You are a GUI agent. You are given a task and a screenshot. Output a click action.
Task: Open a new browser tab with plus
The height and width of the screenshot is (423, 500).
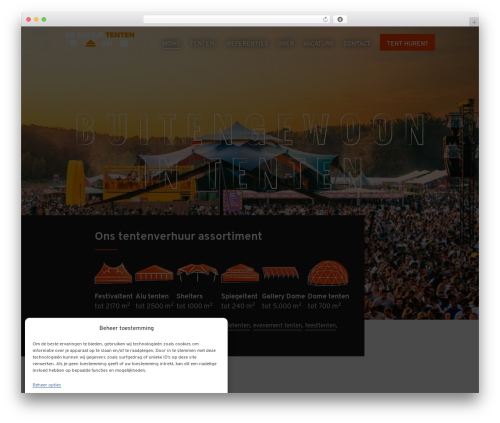[474, 22]
